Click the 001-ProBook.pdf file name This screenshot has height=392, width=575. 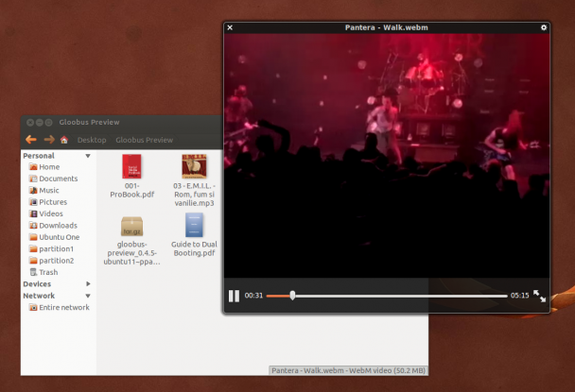pyautogui.click(x=132, y=190)
